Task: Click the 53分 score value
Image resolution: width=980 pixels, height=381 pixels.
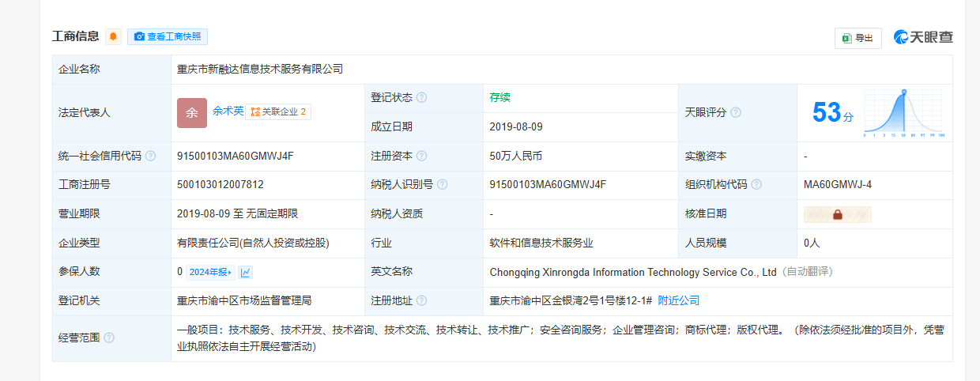Action: 833,113
